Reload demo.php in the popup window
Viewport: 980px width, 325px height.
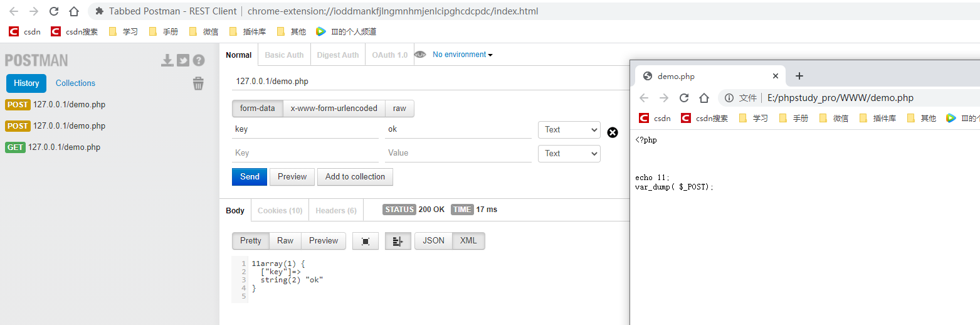(x=684, y=98)
